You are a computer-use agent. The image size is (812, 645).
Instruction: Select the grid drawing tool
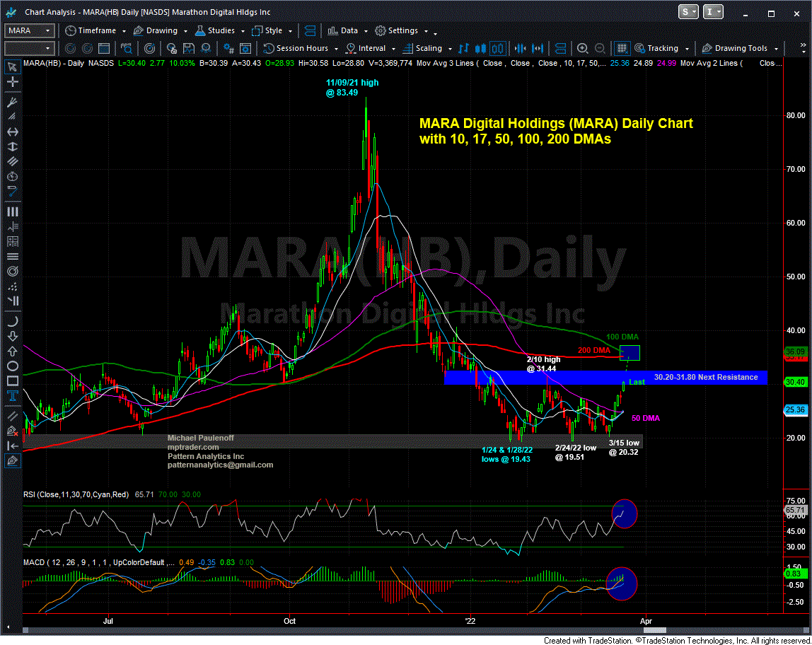click(x=13, y=242)
